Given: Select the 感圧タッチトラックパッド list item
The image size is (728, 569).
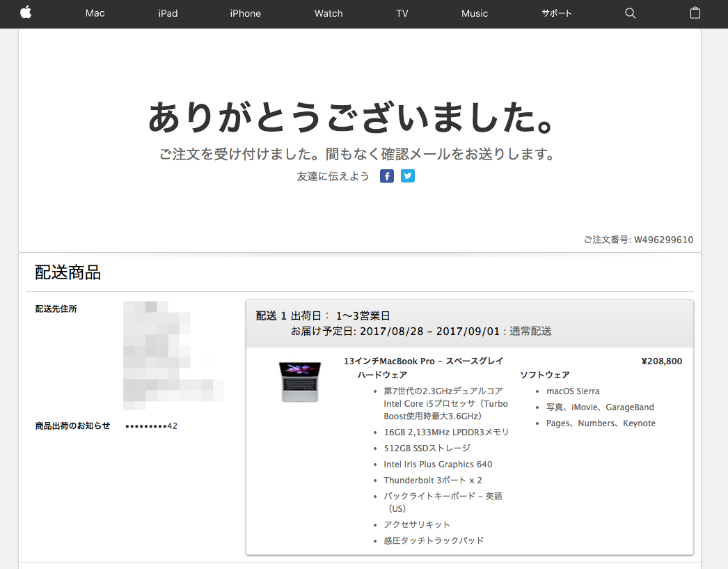Looking at the screenshot, I should [x=434, y=540].
